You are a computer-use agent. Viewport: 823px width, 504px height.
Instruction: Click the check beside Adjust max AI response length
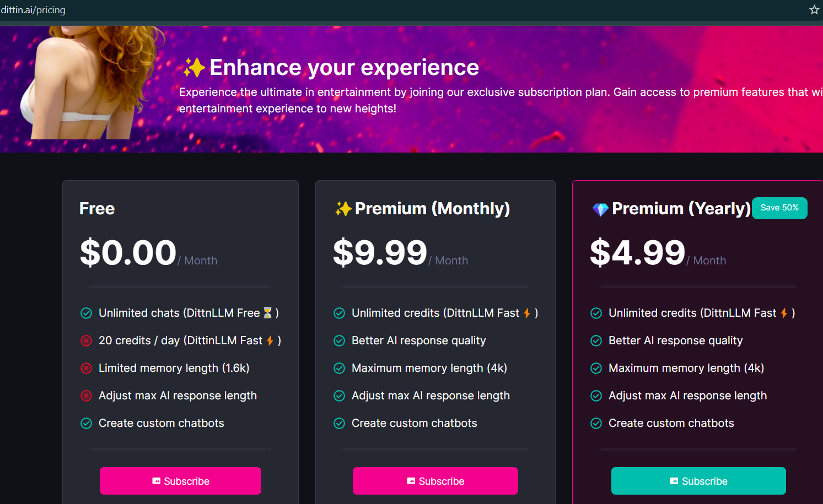tap(339, 395)
